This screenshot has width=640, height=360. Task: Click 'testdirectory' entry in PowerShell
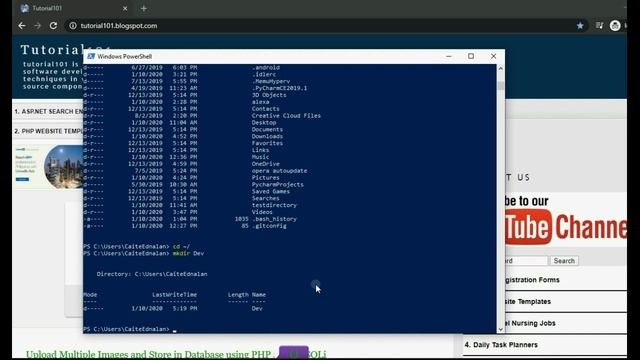[274, 205]
